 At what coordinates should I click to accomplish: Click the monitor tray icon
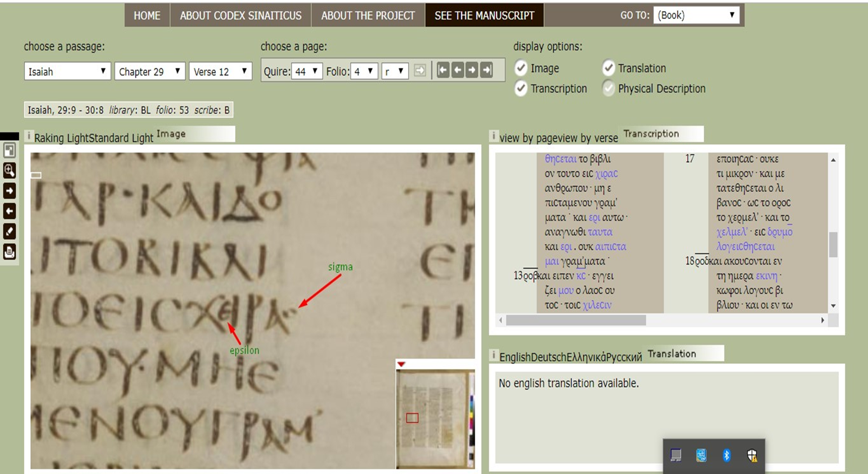point(676,455)
